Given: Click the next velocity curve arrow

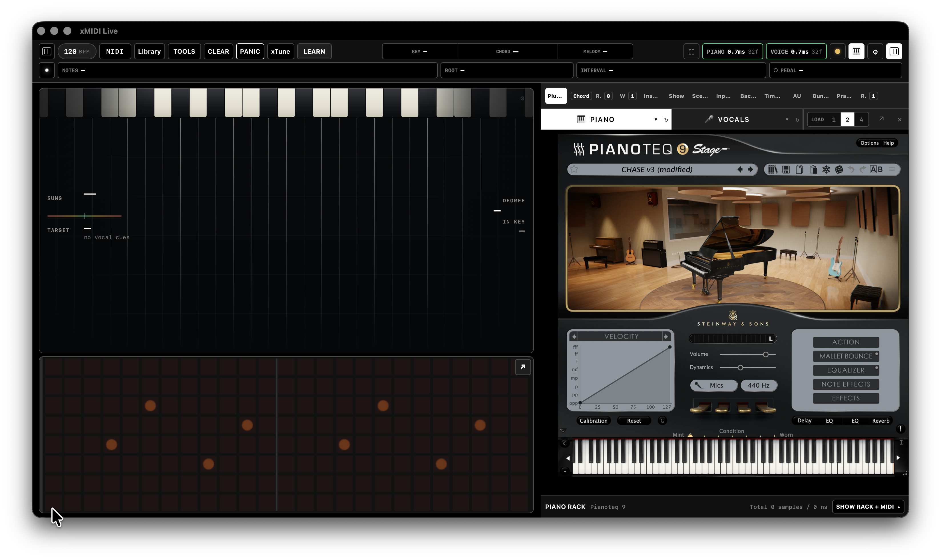Looking at the screenshot, I should tap(666, 336).
